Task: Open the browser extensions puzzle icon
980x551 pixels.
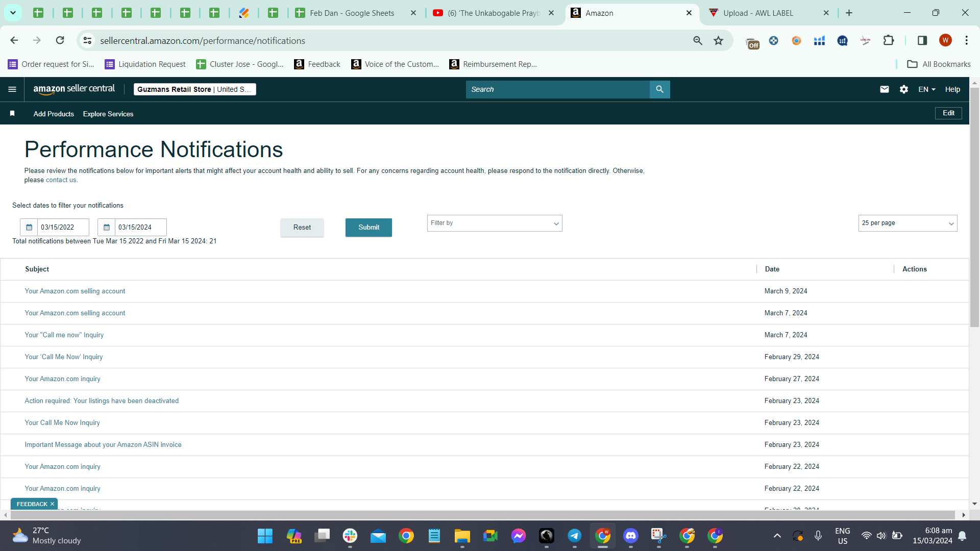Action: 889,40
